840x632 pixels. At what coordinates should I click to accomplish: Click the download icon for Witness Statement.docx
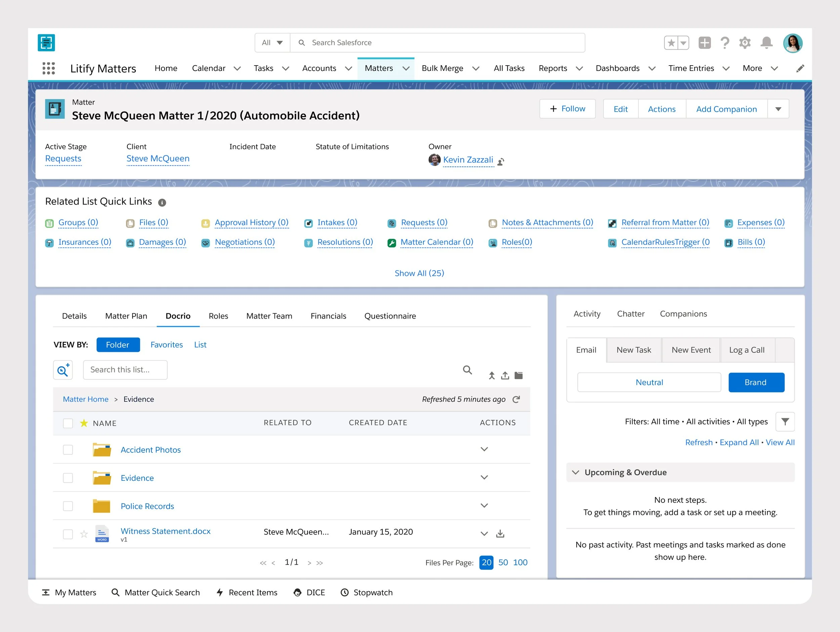(500, 534)
